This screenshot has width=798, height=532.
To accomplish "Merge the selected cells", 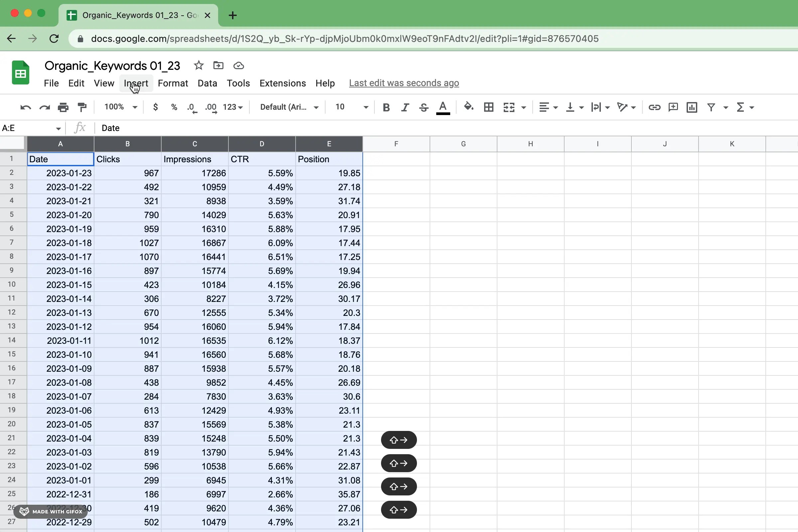I will (x=509, y=107).
